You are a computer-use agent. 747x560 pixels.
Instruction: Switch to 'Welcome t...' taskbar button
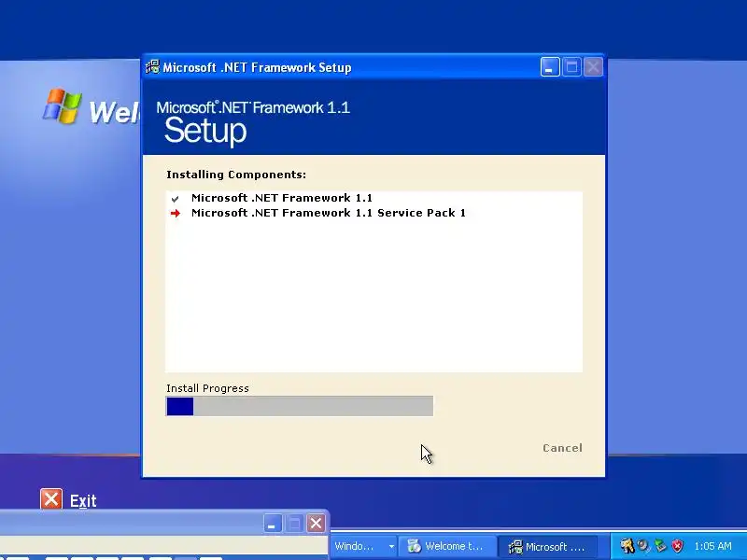[x=447, y=546]
